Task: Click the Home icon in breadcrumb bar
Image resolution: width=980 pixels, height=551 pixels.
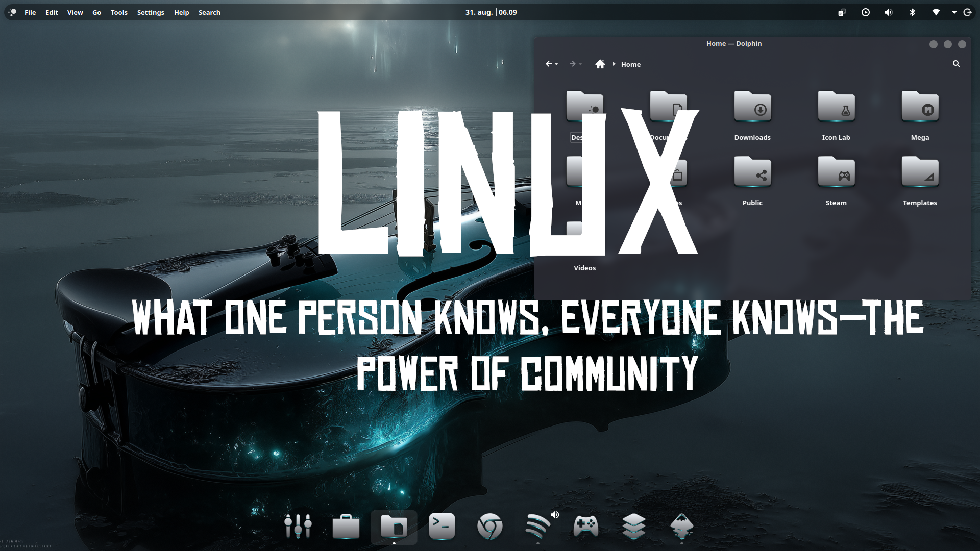Action: (600, 64)
